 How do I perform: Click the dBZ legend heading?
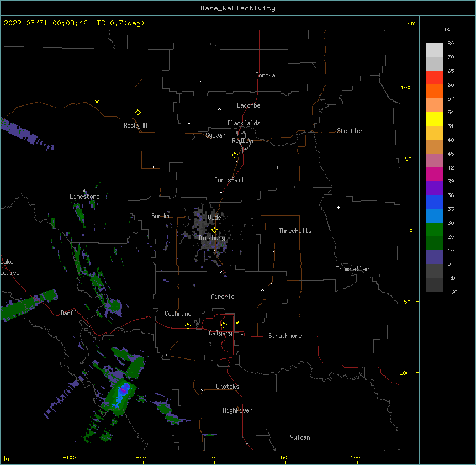click(447, 29)
